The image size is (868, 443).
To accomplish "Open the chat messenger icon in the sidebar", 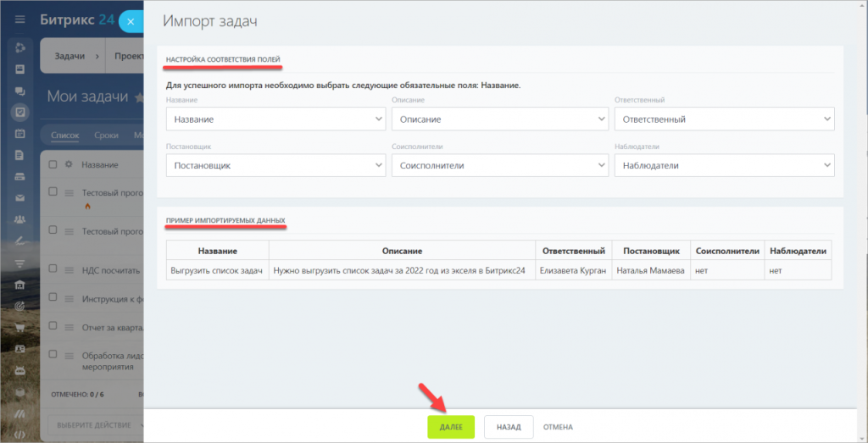I will click(20, 90).
